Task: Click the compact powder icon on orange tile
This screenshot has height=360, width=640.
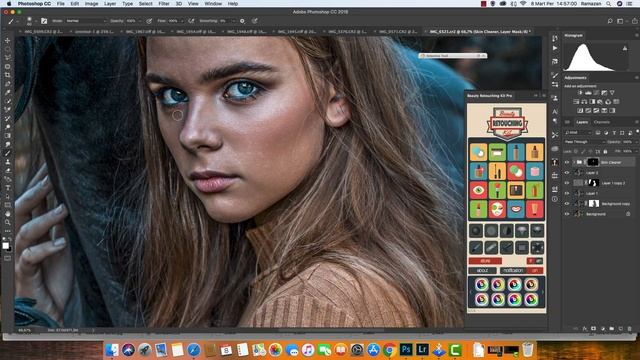Action: [478, 152]
